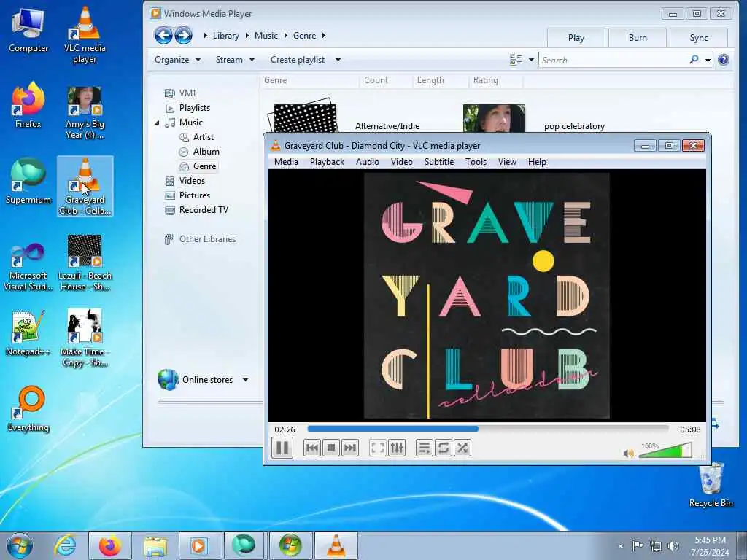Open the Video menu in VLC
The height and width of the screenshot is (560, 747).
[x=402, y=162]
